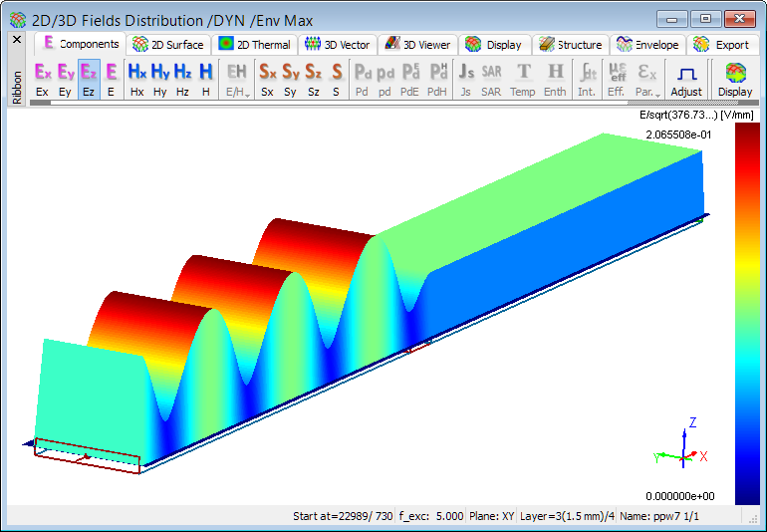
Task: Display the Sx Poynting vector component
Action: (267, 78)
